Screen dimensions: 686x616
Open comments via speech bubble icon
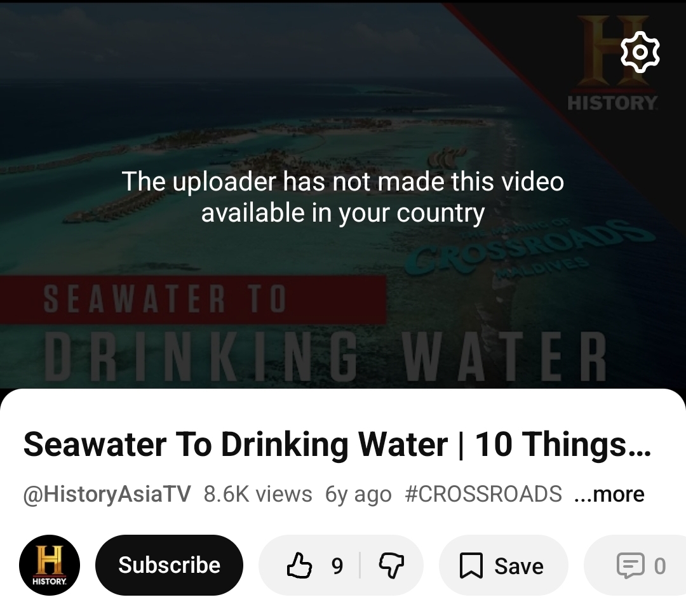click(x=631, y=565)
